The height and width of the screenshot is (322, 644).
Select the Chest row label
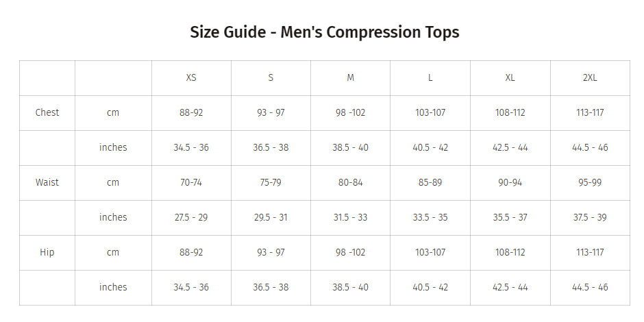[47, 112]
